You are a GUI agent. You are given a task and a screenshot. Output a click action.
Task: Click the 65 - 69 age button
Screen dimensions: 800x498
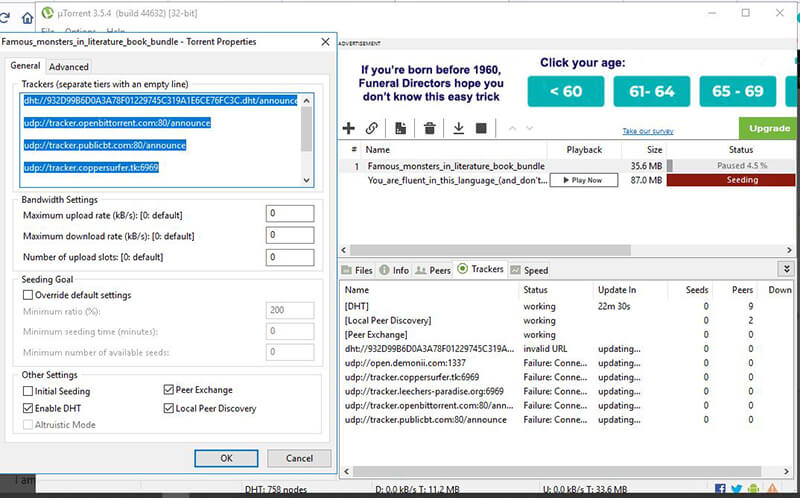(738, 91)
